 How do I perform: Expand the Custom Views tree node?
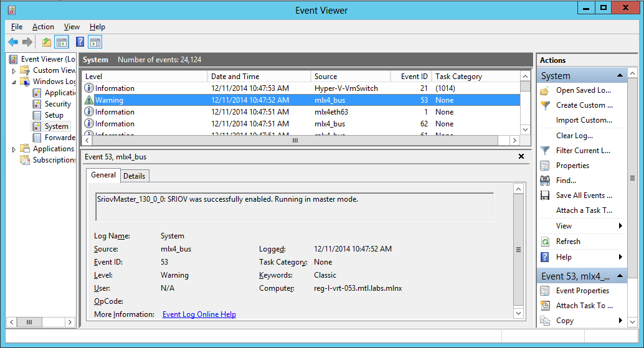(14, 71)
